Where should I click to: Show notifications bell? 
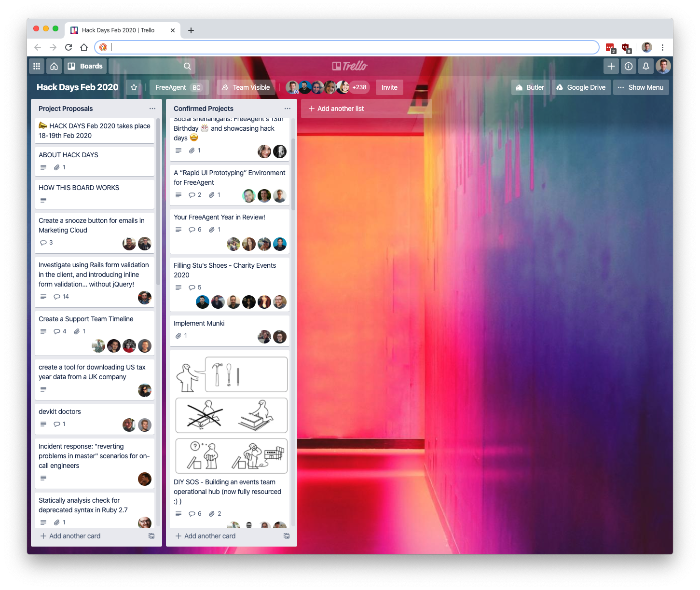(x=646, y=66)
